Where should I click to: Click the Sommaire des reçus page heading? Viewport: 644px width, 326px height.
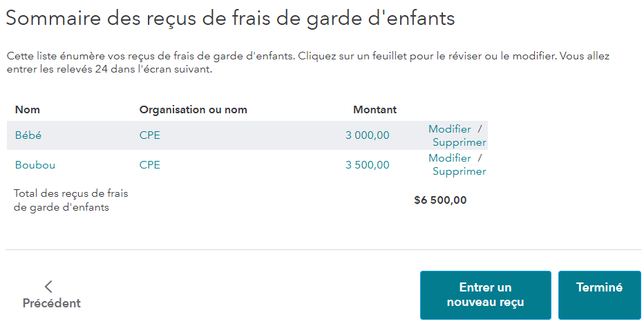(x=231, y=19)
